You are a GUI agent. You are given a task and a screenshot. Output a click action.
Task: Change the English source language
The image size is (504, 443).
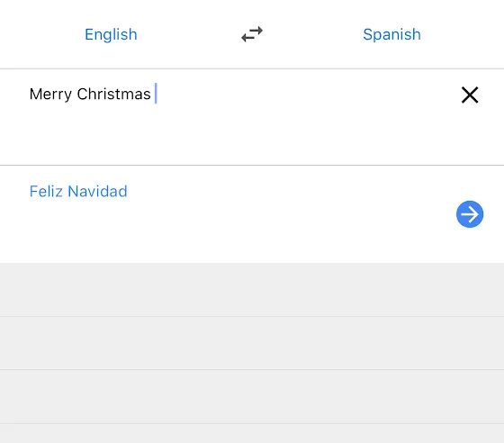click(111, 34)
